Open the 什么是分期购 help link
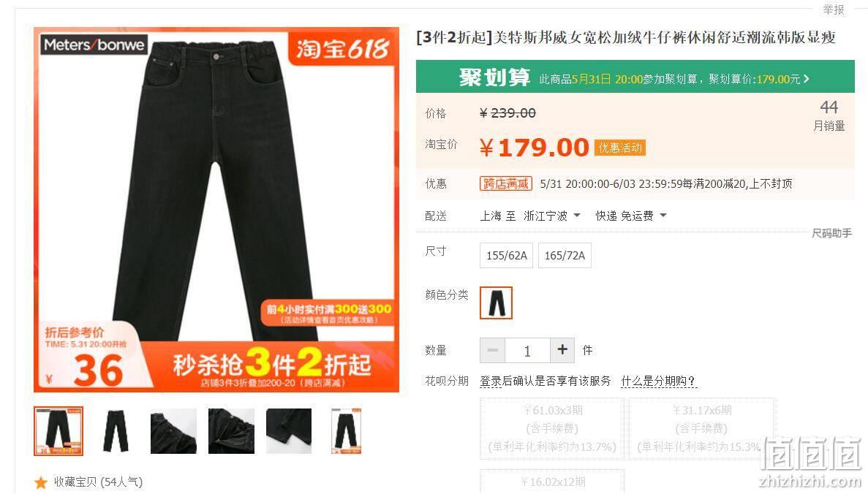Screen dimensions: 868x494 point(658,381)
